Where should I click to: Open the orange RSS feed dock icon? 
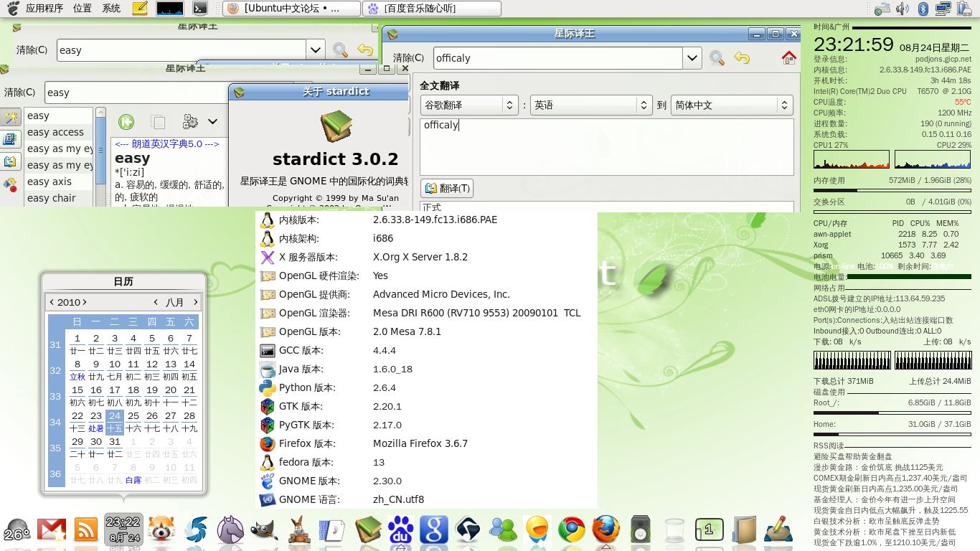[86, 530]
